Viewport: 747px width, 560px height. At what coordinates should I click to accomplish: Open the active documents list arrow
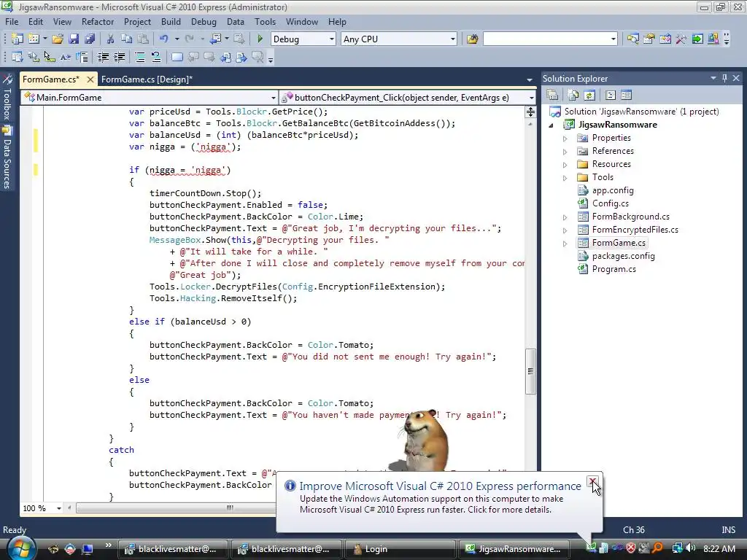click(530, 79)
